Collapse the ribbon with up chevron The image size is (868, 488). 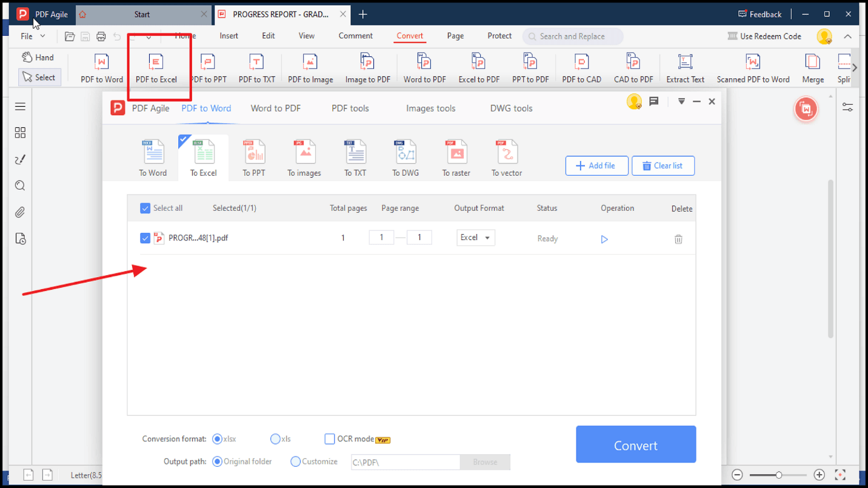[848, 36]
